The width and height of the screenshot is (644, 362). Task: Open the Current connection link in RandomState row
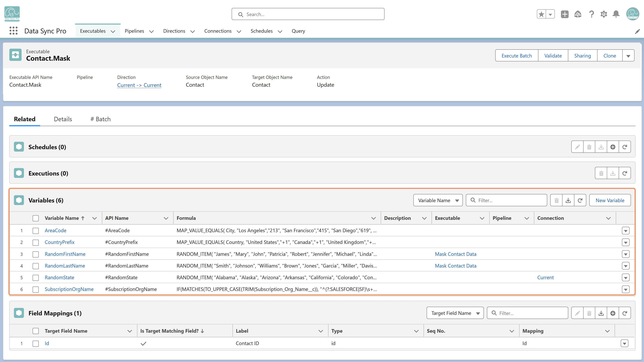545,277
